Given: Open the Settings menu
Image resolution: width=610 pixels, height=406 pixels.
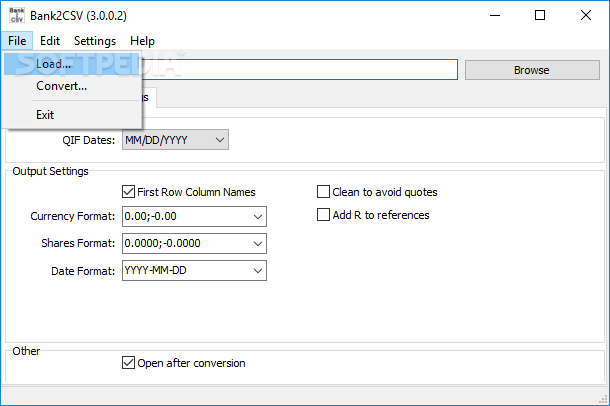Looking at the screenshot, I should click(x=95, y=41).
